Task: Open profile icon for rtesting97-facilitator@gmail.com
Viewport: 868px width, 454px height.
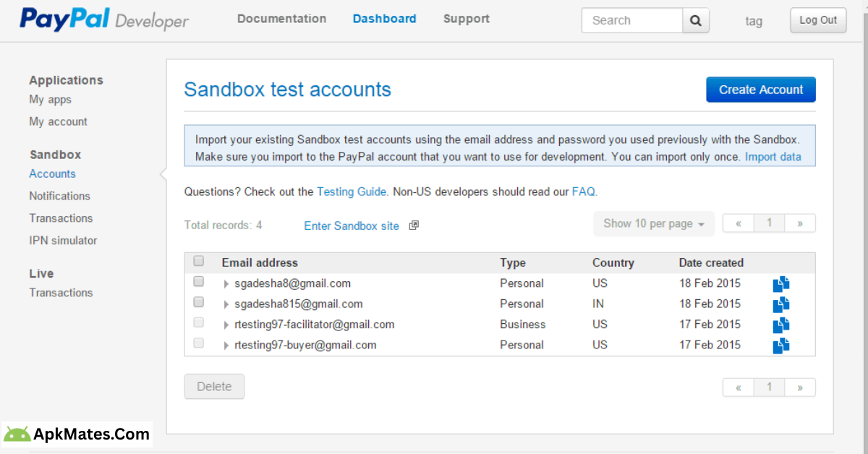Action: coord(781,325)
